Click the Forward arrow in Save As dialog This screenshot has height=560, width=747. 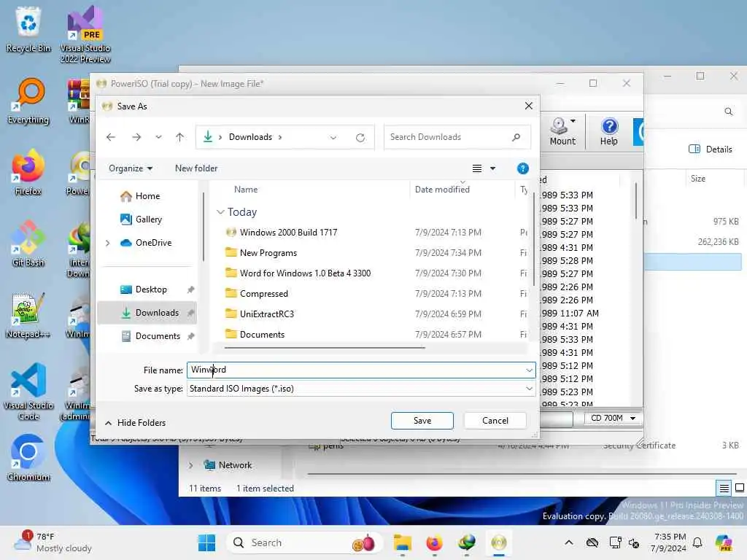click(136, 137)
